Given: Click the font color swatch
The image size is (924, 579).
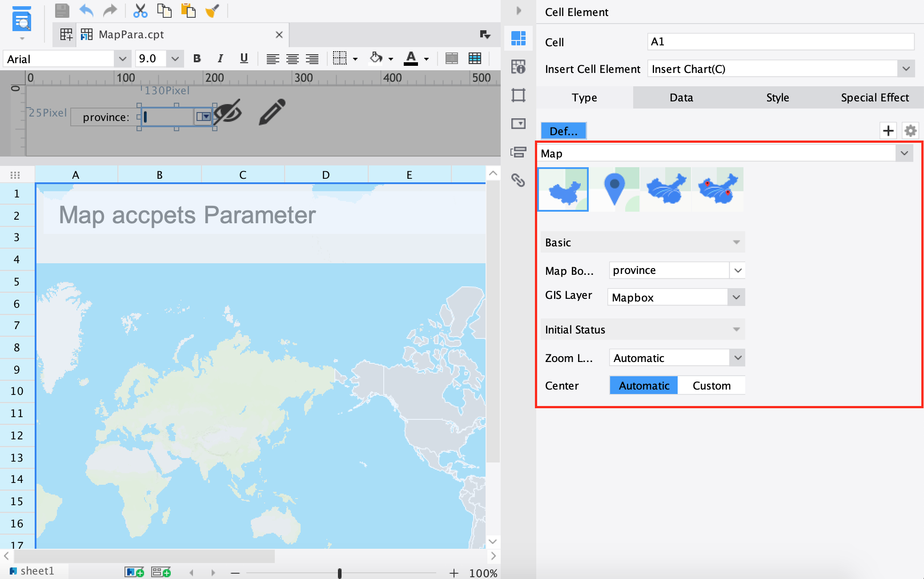Looking at the screenshot, I should 412,58.
